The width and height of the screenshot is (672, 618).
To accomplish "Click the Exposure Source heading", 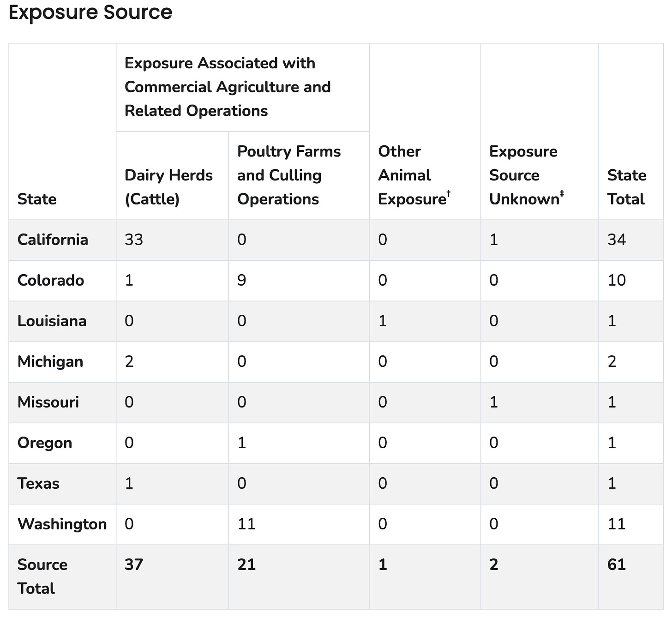I will 90,12.
